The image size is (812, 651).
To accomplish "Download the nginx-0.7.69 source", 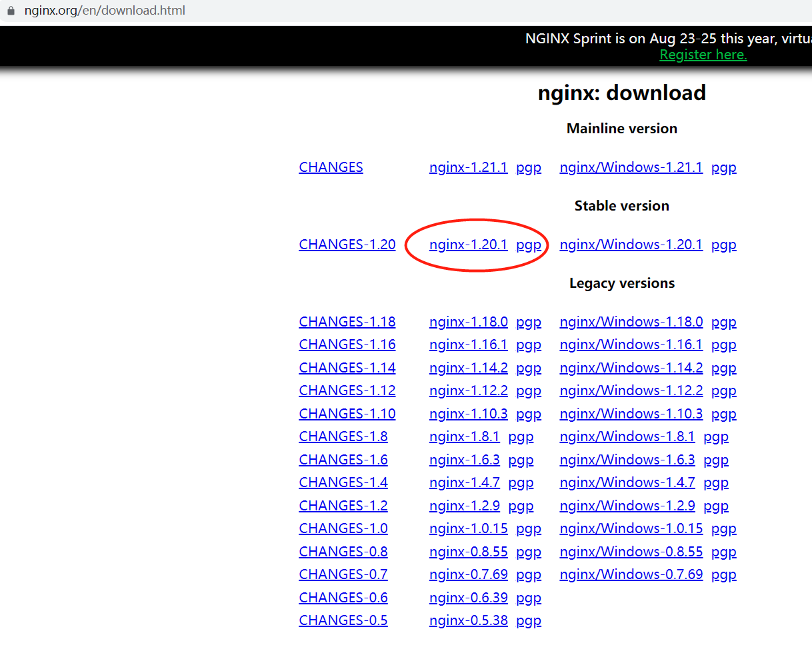I will tap(469, 574).
